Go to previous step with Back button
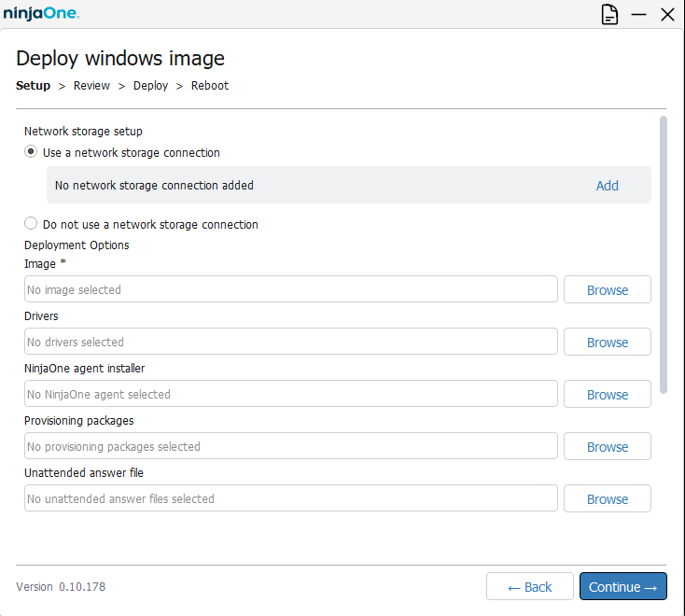The height and width of the screenshot is (616, 685). coord(529,587)
